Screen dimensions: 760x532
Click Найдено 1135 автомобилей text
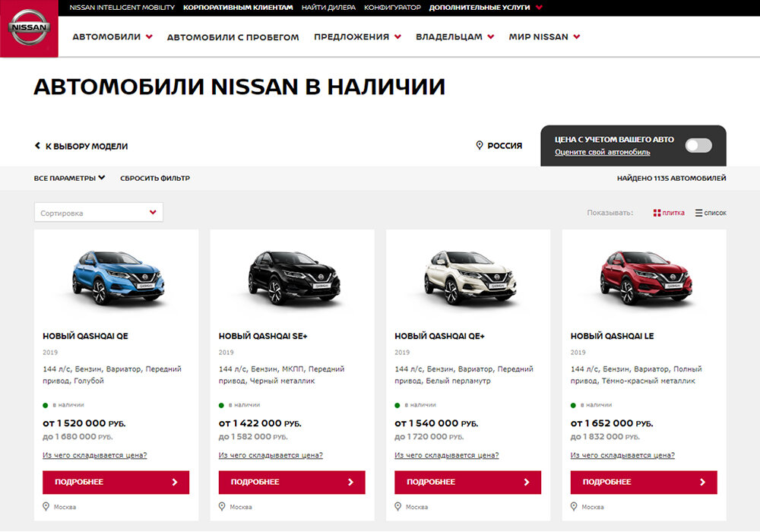click(x=671, y=178)
